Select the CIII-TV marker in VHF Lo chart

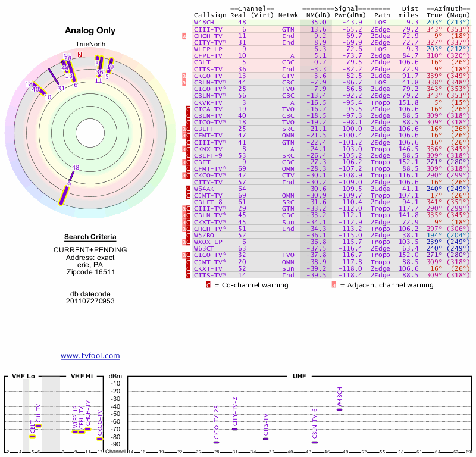tap(39, 425)
